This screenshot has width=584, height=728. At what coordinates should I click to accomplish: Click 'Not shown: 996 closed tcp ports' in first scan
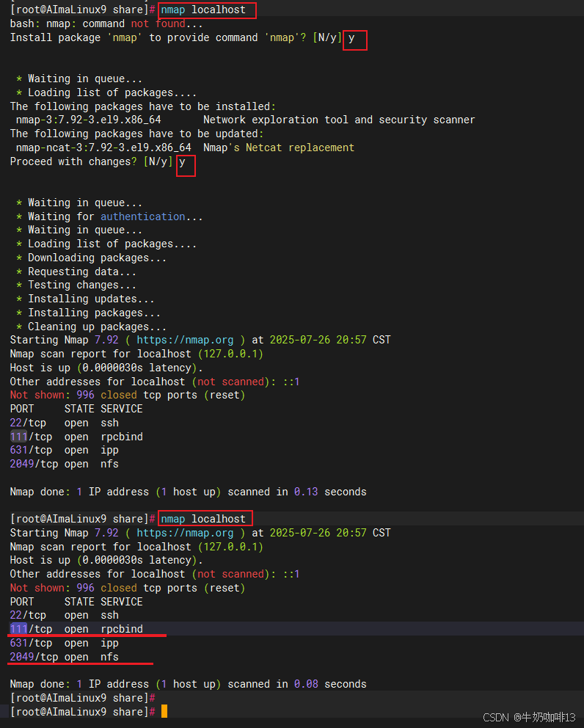(103, 395)
